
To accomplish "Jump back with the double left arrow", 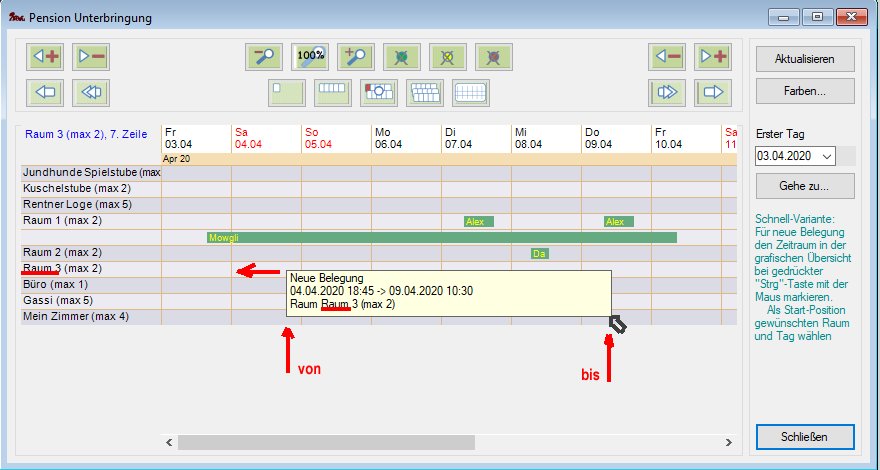I will pyautogui.click(x=91, y=93).
